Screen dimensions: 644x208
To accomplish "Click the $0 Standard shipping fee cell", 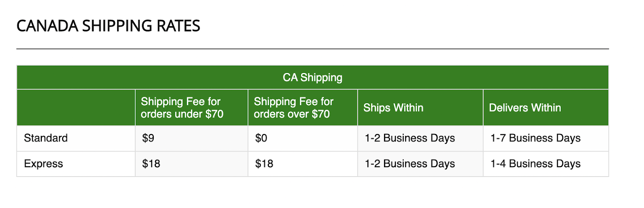I will pos(261,138).
